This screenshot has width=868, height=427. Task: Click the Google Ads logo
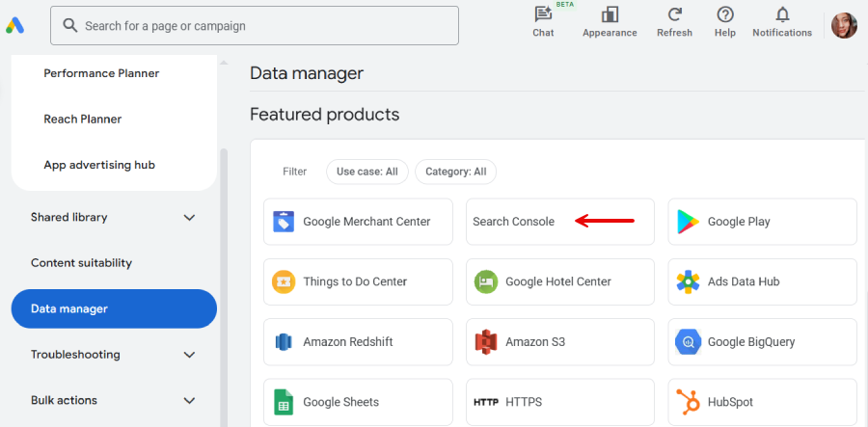14,25
